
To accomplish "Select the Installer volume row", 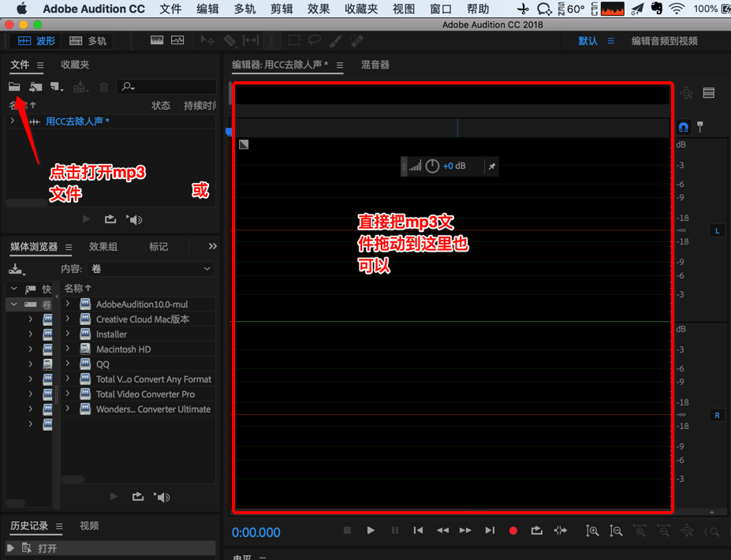I will tap(139, 334).
